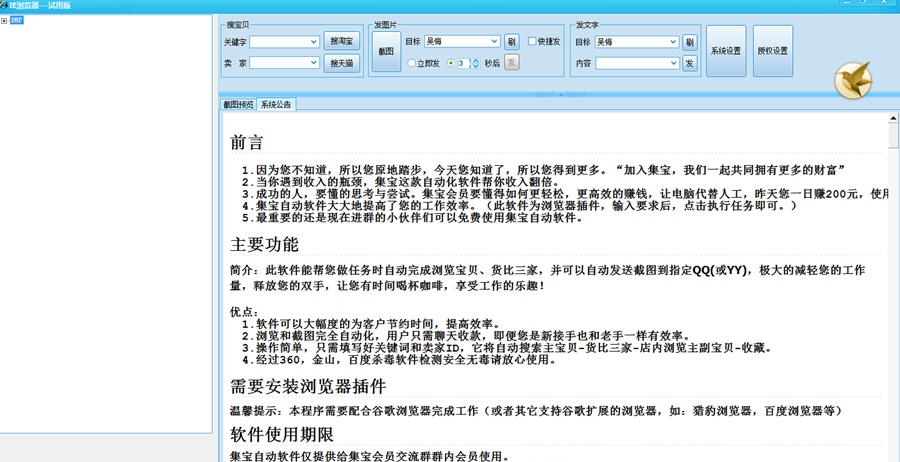Open 授权设置 authorization settings

(773, 51)
